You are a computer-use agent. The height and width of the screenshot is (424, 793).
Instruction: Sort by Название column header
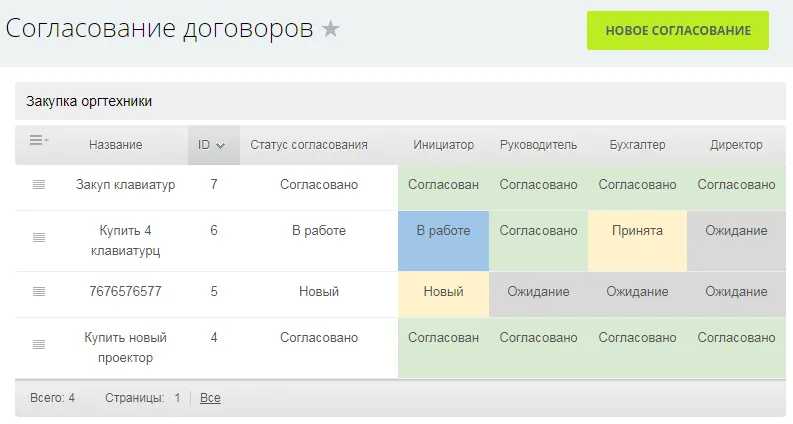click(x=115, y=145)
